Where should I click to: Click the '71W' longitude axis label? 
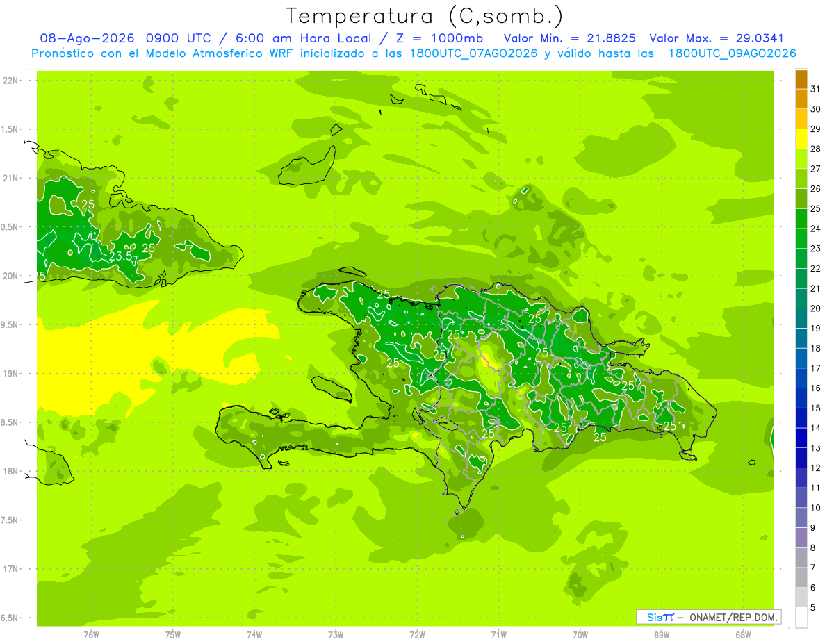click(498, 634)
